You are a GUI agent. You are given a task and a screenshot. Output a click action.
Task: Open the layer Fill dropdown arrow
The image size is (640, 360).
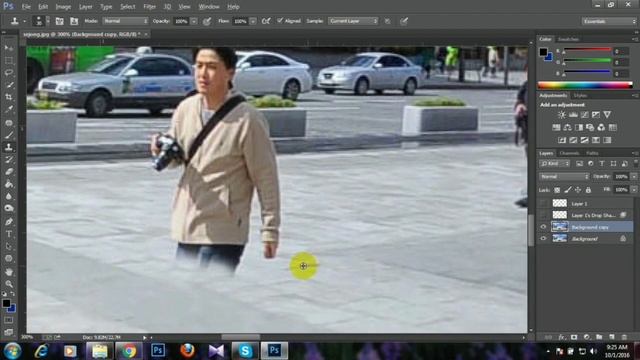(633, 190)
